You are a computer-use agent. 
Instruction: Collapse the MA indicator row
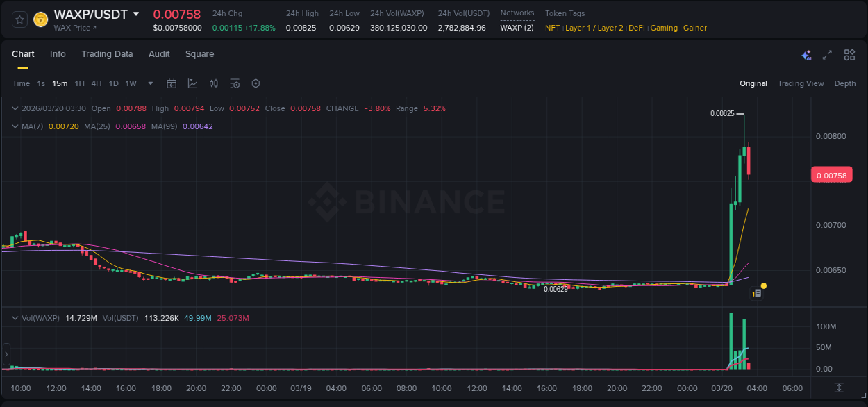coord(15,126)
